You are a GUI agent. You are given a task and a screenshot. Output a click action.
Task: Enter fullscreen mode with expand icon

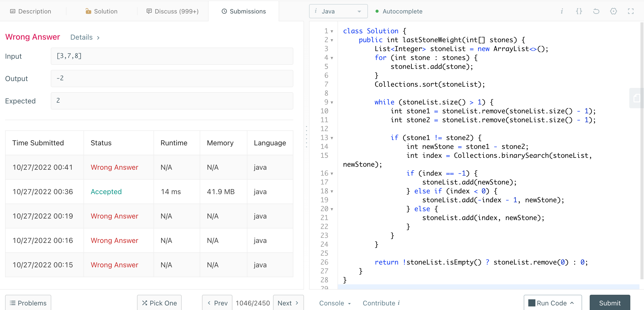[631, 11]
